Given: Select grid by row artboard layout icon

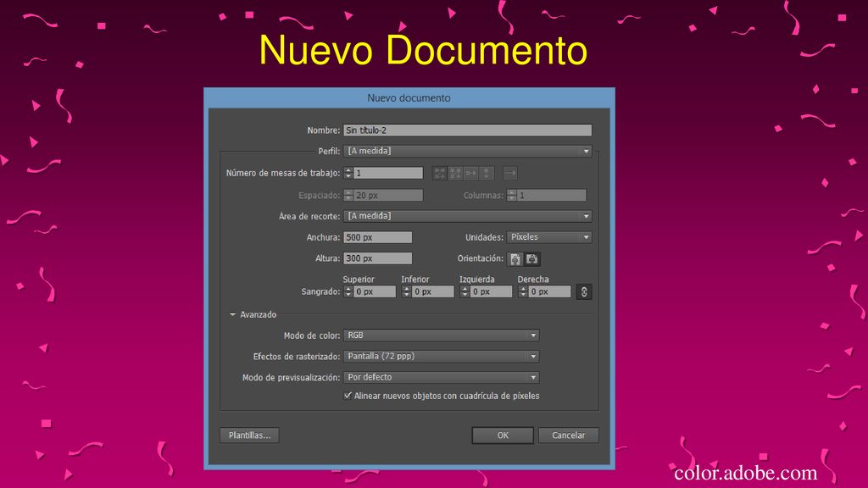Looking at the screenshot, I should (440, 173).
